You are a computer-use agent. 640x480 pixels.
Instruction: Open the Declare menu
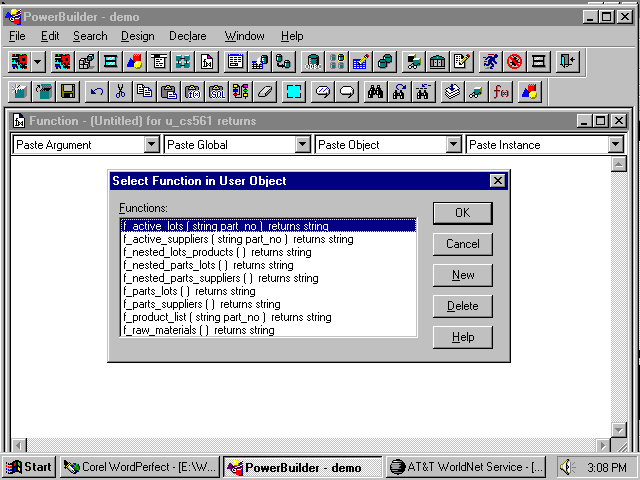pos(188,36)
